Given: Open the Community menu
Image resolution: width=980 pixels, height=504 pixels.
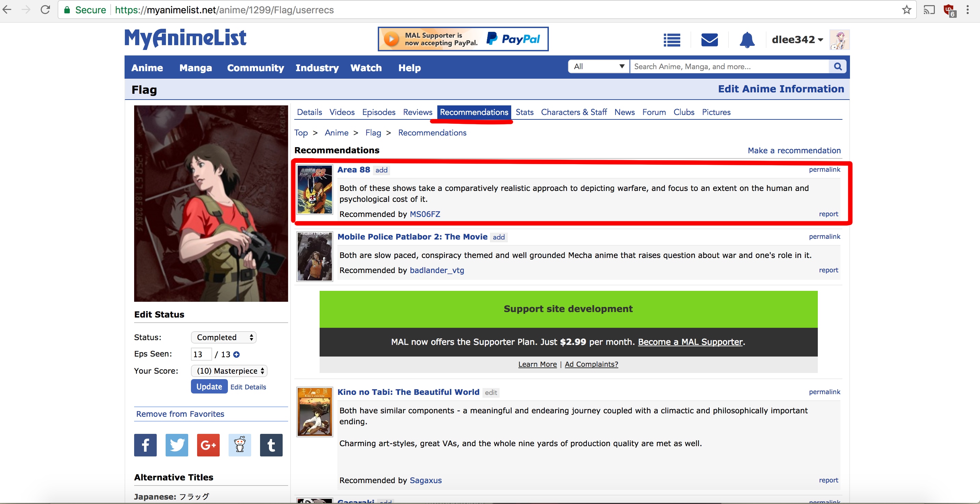Looking at the screenshot, I should pyautogui.click(x=256, y=68).
